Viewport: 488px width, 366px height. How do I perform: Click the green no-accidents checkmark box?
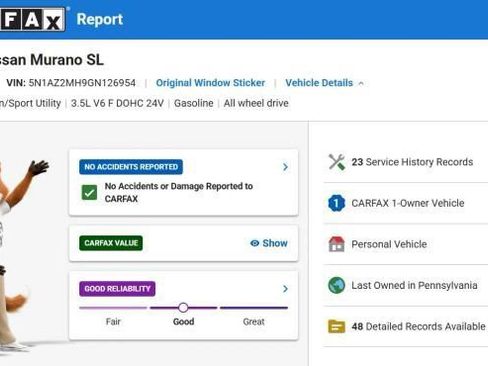(89, 193)
